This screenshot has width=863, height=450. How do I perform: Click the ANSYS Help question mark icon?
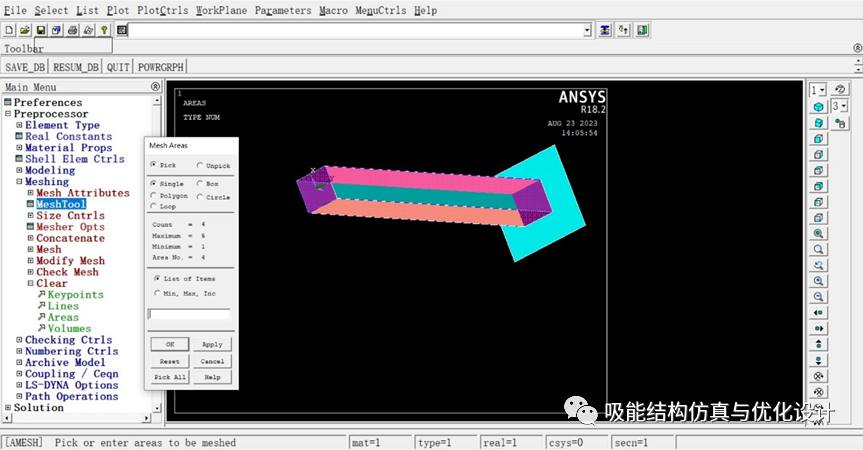104,30
